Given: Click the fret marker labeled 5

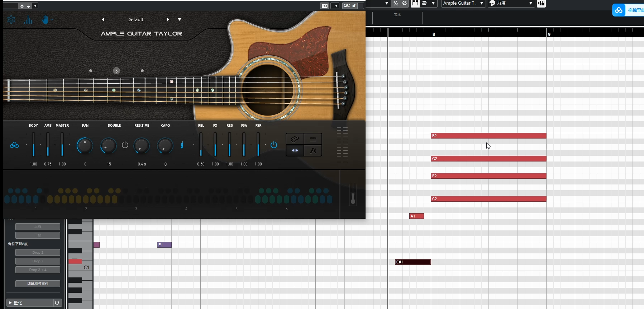Looking at the screenshot, I should (x=116, y=71).
